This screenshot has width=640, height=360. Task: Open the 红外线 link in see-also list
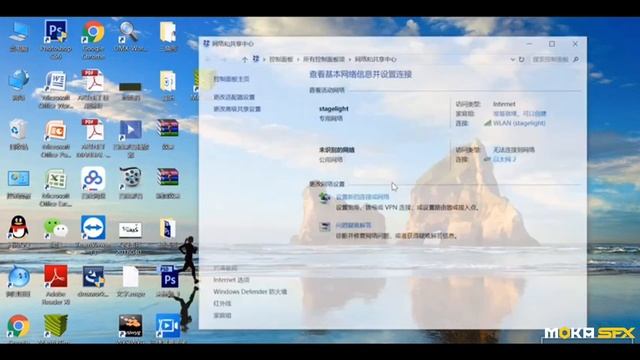point(222,304)
